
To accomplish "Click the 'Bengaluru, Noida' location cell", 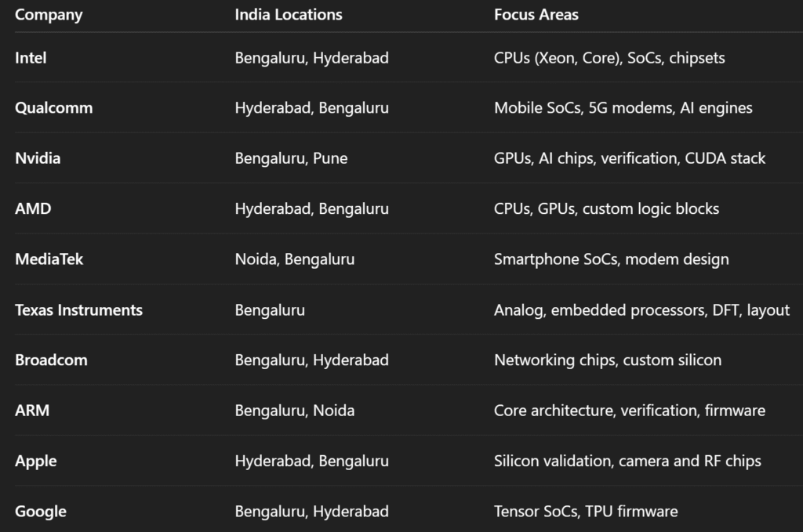I will tap(295, 411).
